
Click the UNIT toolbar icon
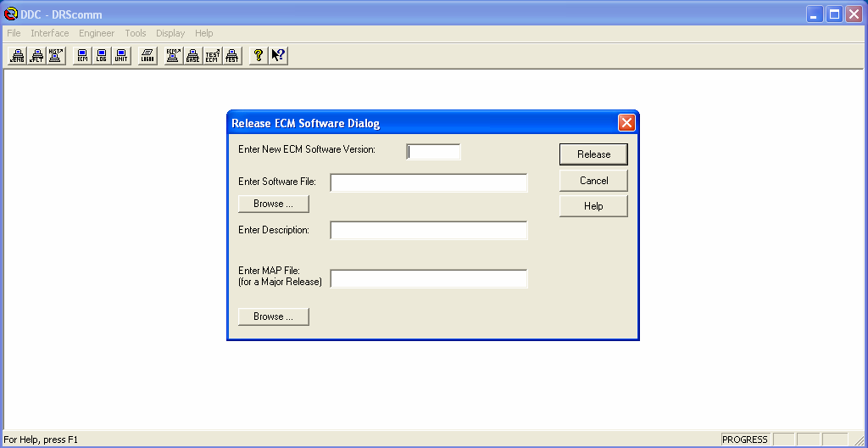[x=120, y=56]
